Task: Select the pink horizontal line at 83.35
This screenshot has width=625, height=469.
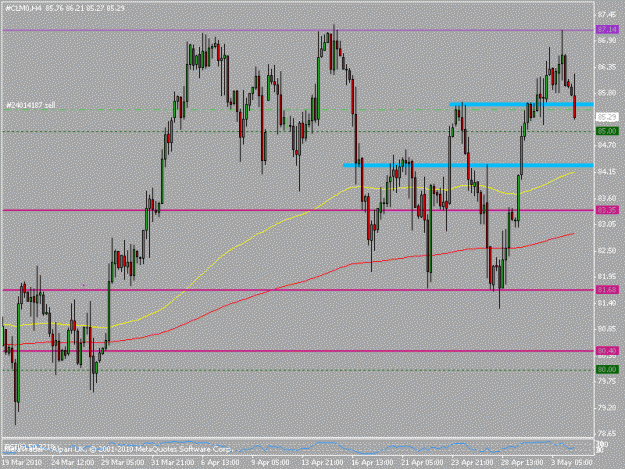Action: (298, 210)
